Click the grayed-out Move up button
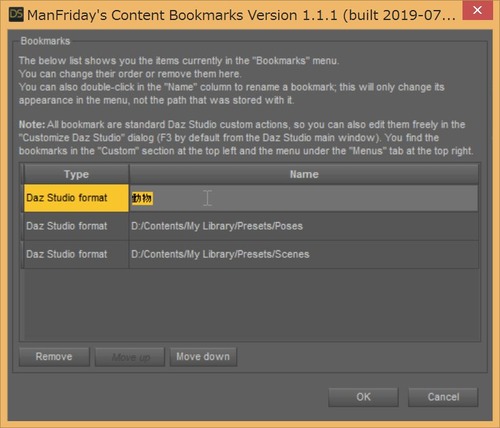Screen dimensions: 500x428 pyautogui.click(x=130, y=357)
